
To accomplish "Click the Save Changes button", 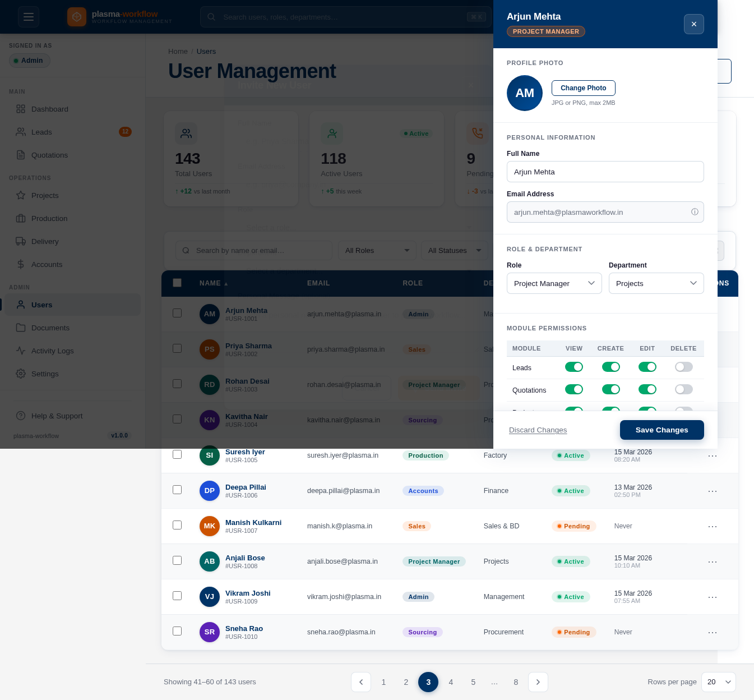I will [x=662, y=430].
